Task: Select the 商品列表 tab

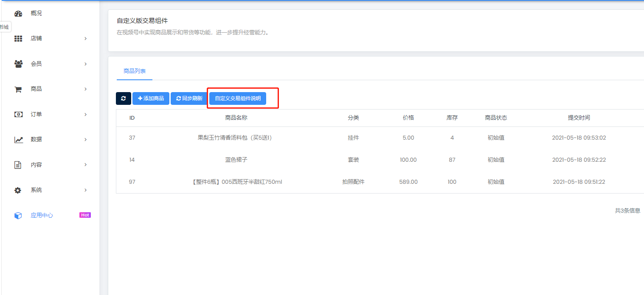Action: point(135,71)
